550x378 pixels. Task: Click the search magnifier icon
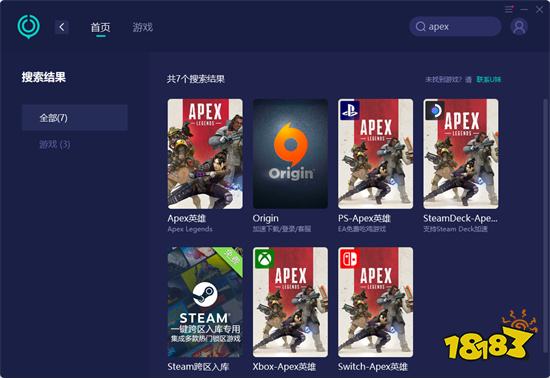tap(421, 26)
